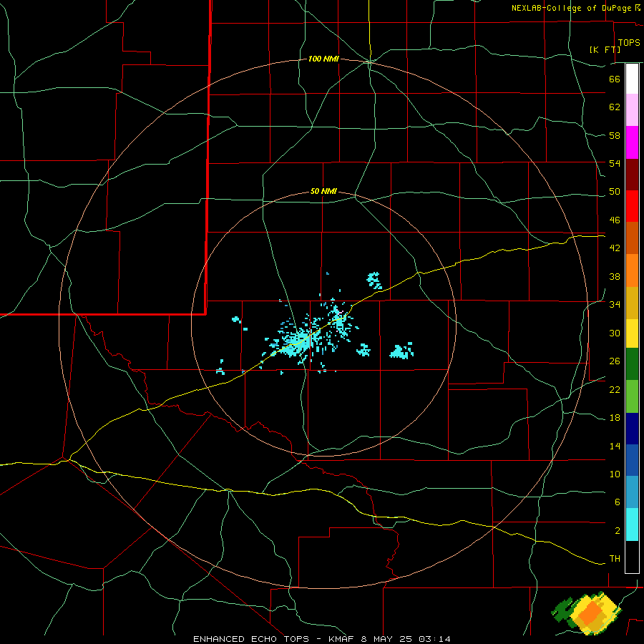Image resolution: width=644 pixels, height=644 pixels.
Task: Click the 100 NMI range ring label
Action: click(323, 59)
